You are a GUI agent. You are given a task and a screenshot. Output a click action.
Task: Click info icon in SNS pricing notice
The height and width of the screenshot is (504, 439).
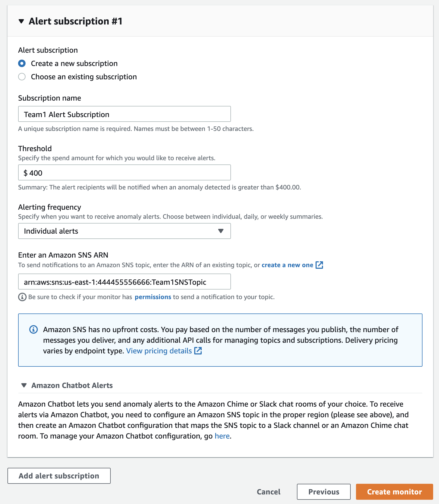(x=34, y=329)
